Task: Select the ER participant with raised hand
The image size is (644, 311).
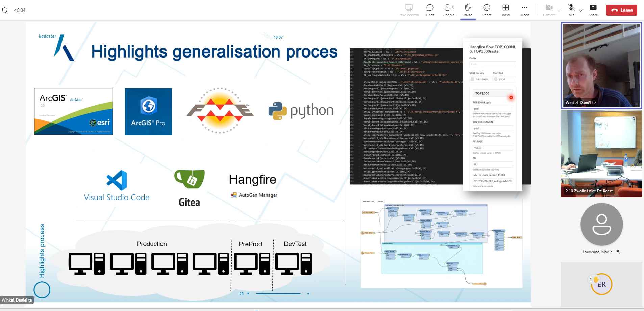Action: tap(601, 284)
